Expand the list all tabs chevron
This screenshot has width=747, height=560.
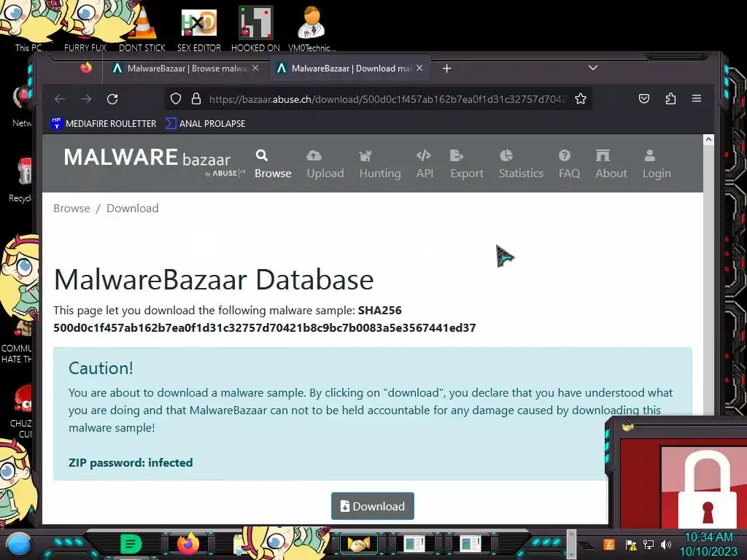592,68
